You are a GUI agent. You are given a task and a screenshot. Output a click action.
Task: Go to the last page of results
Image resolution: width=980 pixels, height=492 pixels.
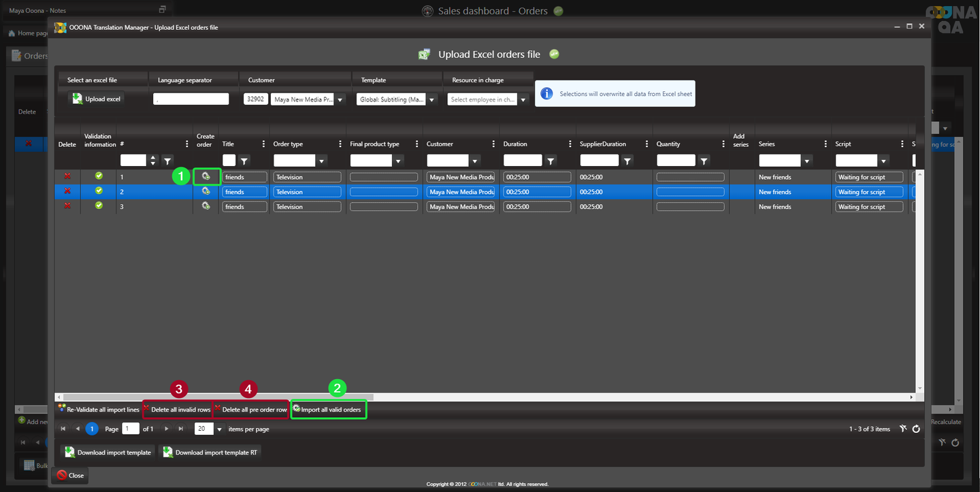pos(180,429)
